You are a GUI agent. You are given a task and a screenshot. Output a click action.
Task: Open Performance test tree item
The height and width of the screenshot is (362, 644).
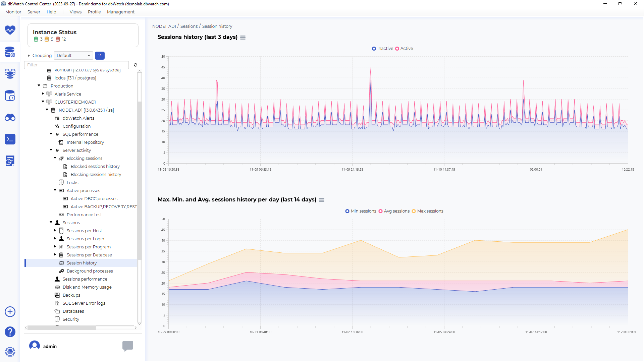[x=84, y=215]
